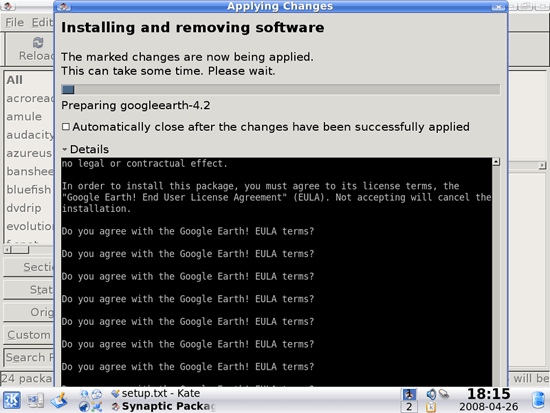Open the trash icon at the panel end

point(538,400)
